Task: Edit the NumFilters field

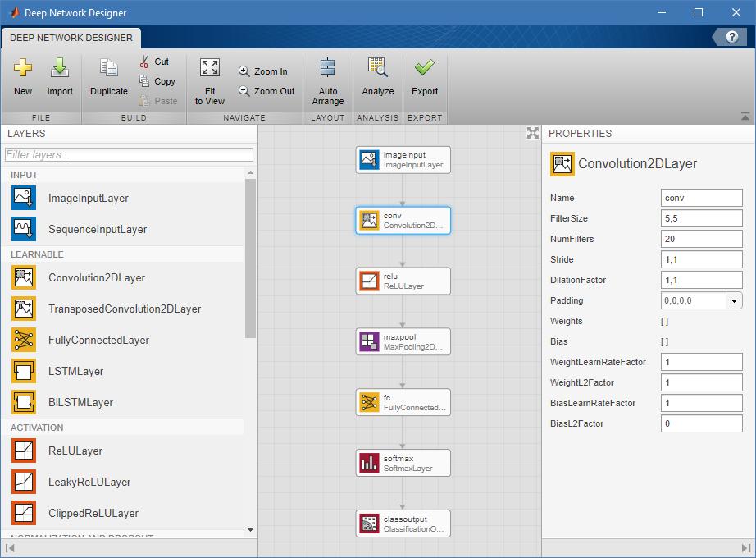Action: pos(702,239)
